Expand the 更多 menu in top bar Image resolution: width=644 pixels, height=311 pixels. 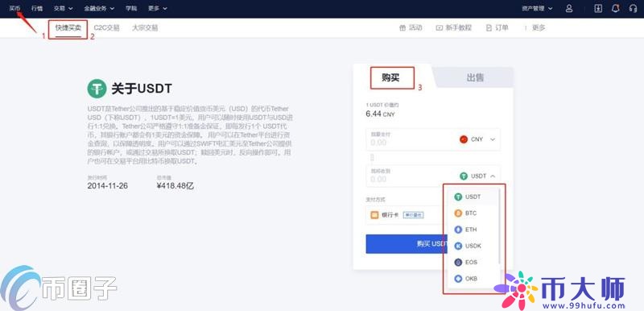point(158,8)
